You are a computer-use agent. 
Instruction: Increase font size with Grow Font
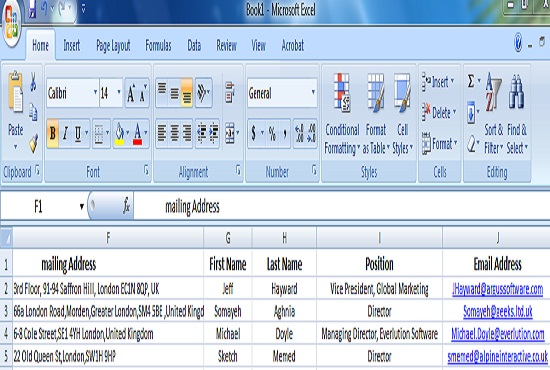[x=131, y=93]
